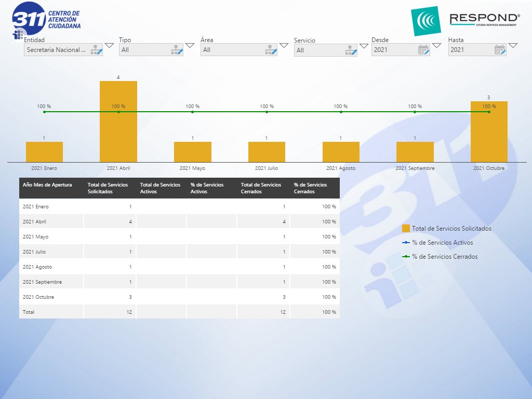This screenshot has height=399, width=532.
Task: Expand the Tipo dropdown arrow
Action: 190,46
